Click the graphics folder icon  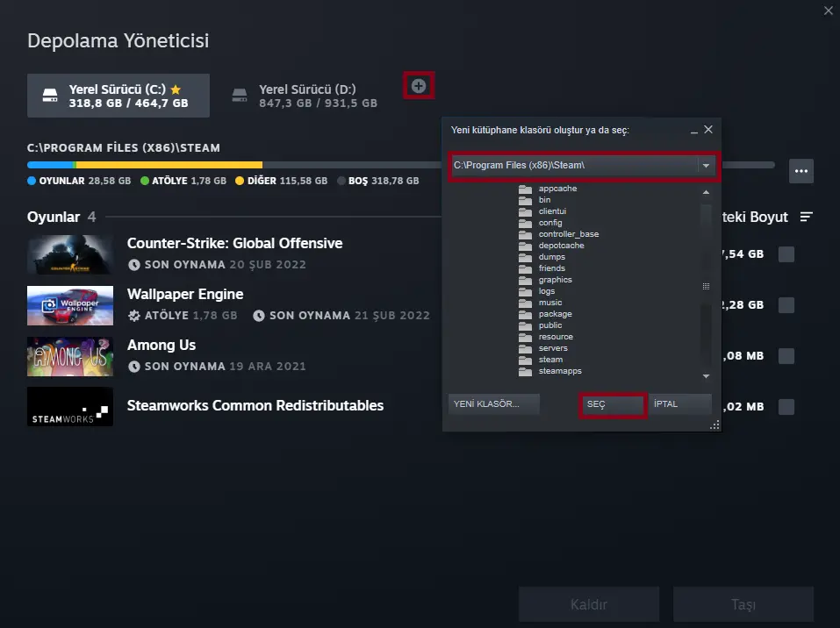coord(525,280)
